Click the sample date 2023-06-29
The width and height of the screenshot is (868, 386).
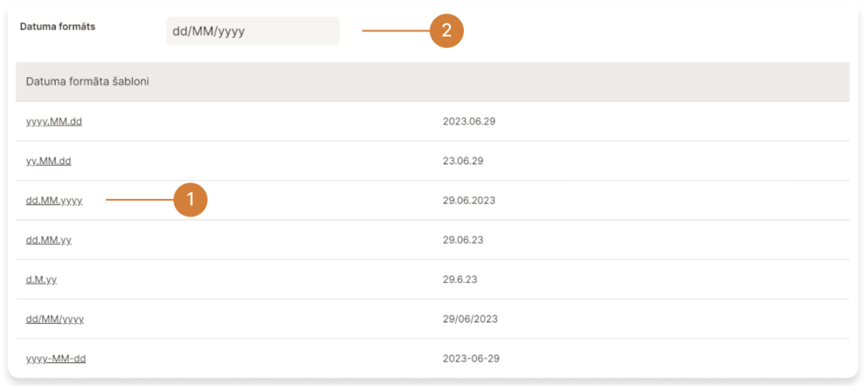pyautogui.click(x=471, y=358)
